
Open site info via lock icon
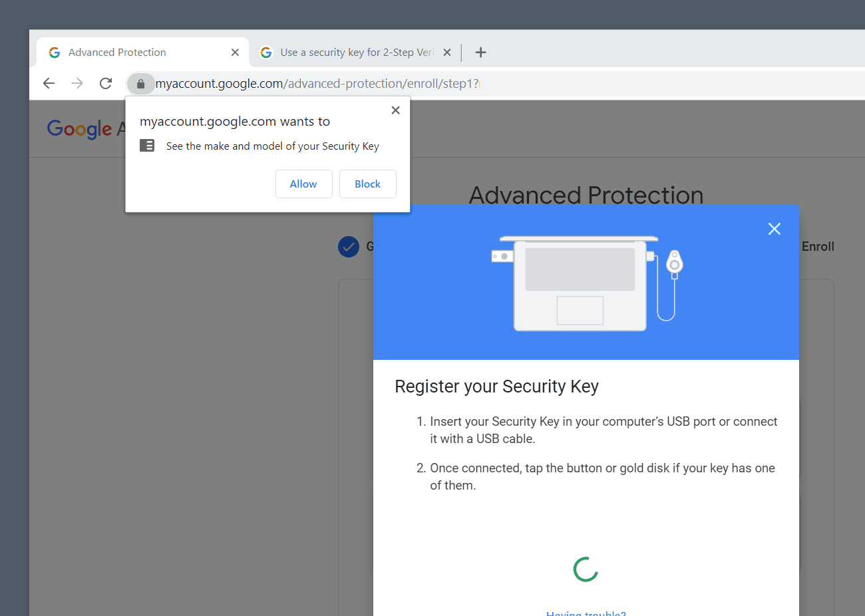(x=140, y=84)
